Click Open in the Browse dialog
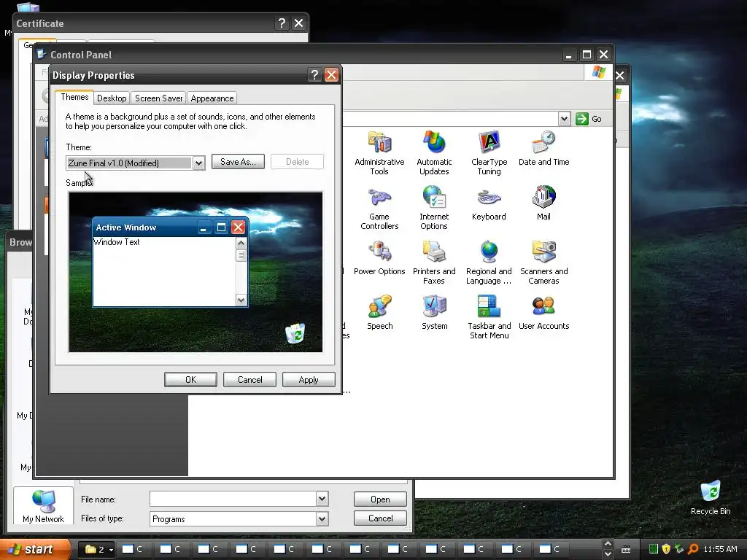The width and height of the screenshot is (747, 560). click(380, 499)
